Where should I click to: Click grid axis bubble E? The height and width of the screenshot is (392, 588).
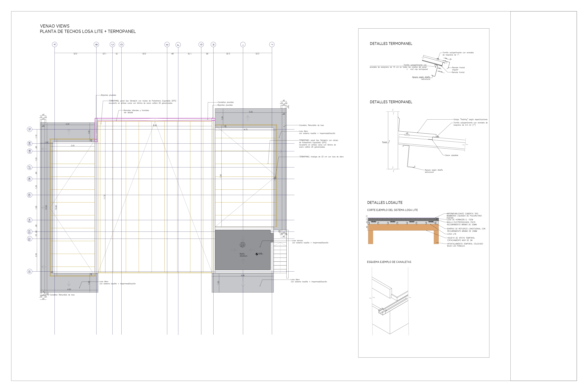(167, 45)
